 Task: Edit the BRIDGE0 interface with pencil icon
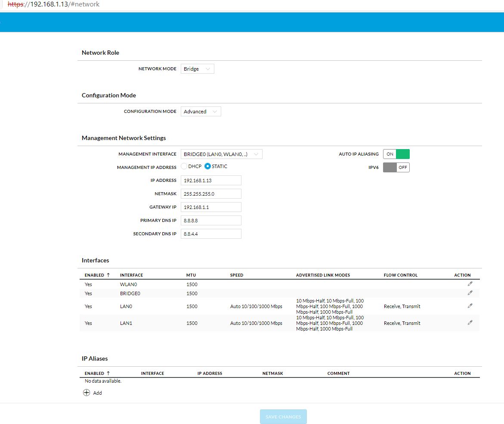[470, 293]
